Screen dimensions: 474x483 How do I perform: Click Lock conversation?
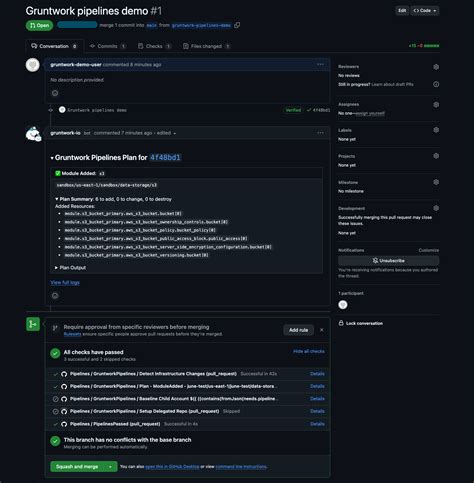coord(361,323)
